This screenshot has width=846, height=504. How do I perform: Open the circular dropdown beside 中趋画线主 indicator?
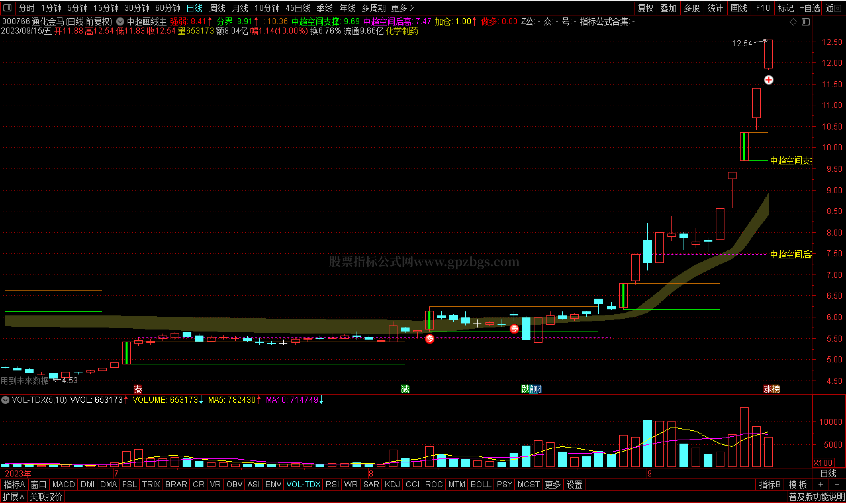pyautogui.click(x=120, y=22)
